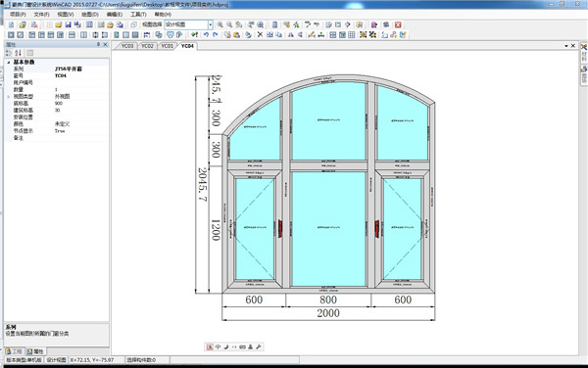Screen dimensions: 588x368
Task: Click the 1200 height dimension label
Action: pos(216,230)
